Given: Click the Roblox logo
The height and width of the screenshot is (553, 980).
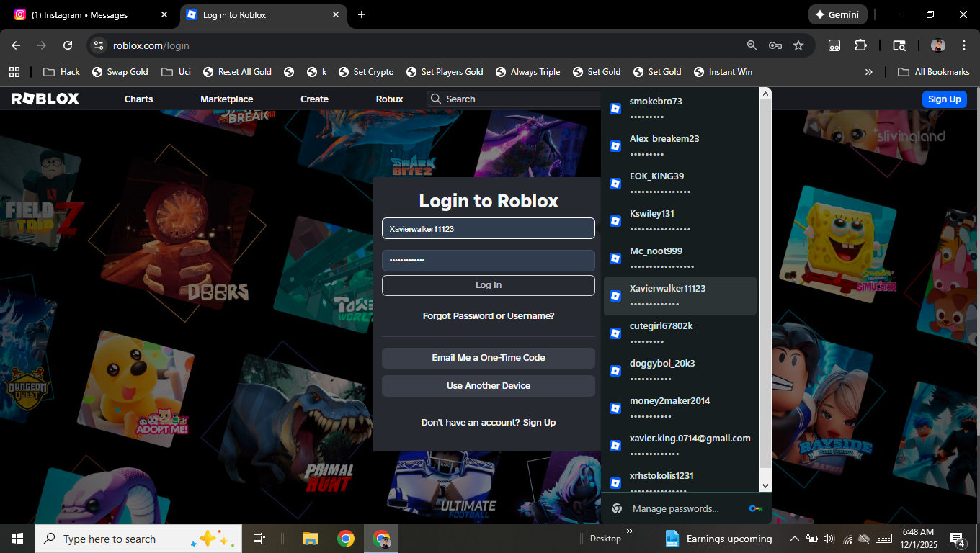Looking at the screenshot, I should tap(45, 99).
